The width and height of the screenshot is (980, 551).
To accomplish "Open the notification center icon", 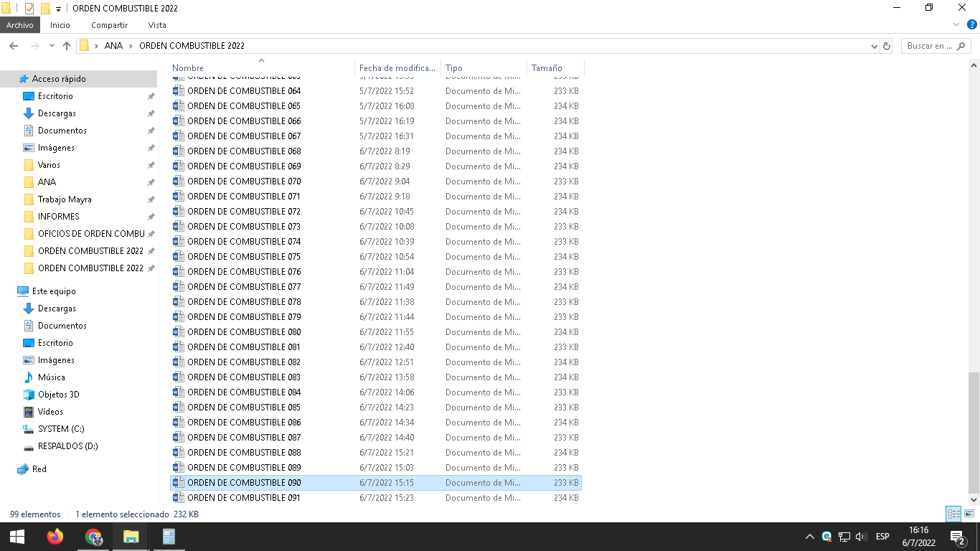I will pyautogui.click(x=957, y=537).
